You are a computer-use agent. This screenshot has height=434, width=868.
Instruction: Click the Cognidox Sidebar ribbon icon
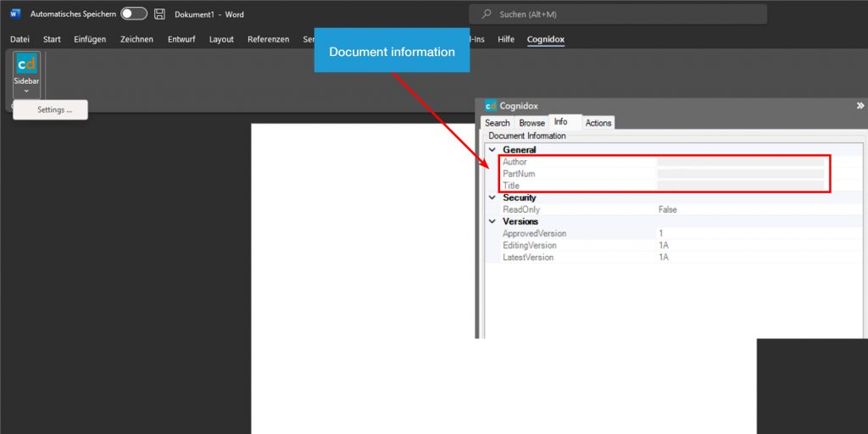[x=26, y=64]
